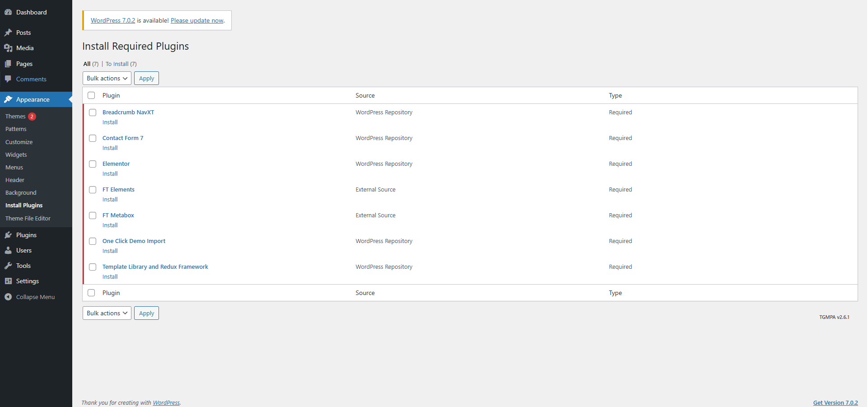
Task: Tick the Contact Form 7 checkbox
Action: (x=93, y=138)
